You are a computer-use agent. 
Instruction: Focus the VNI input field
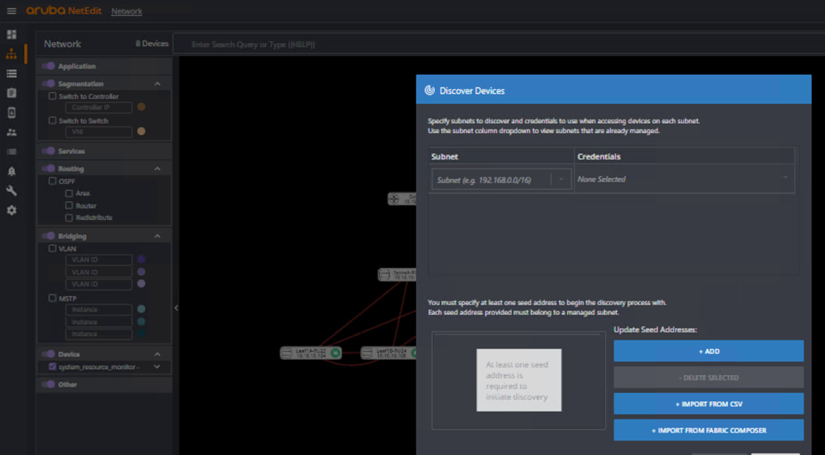99,132
